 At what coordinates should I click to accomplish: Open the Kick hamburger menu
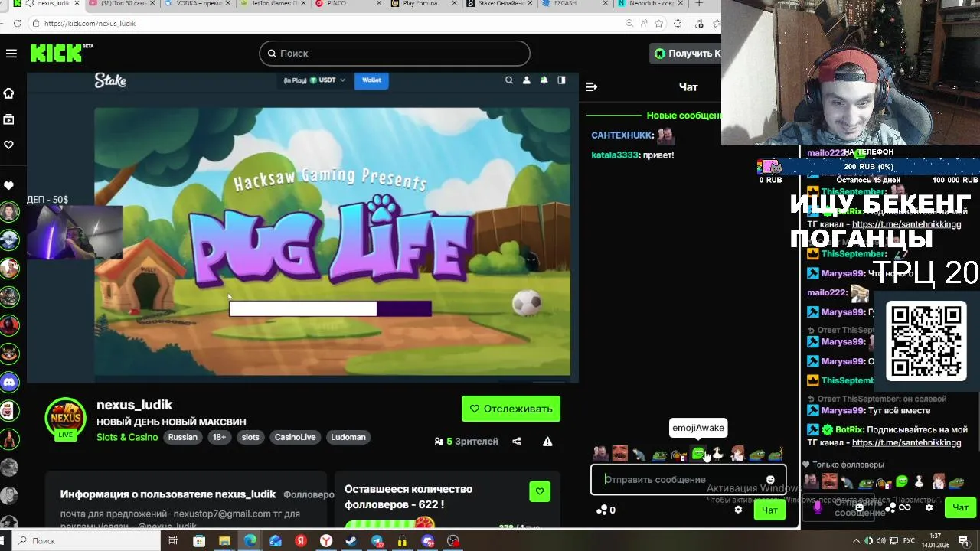pos(11,54)
